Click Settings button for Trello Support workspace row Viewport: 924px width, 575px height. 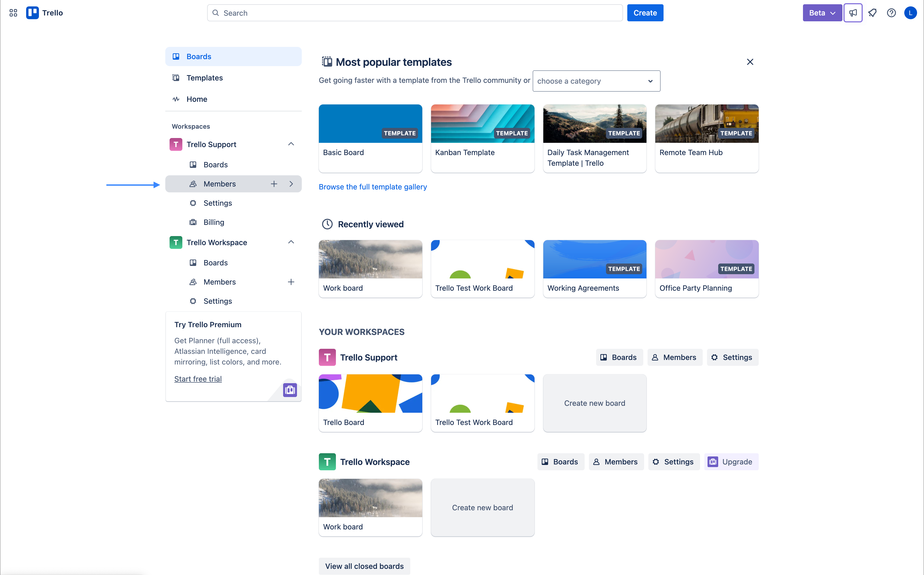732,358
